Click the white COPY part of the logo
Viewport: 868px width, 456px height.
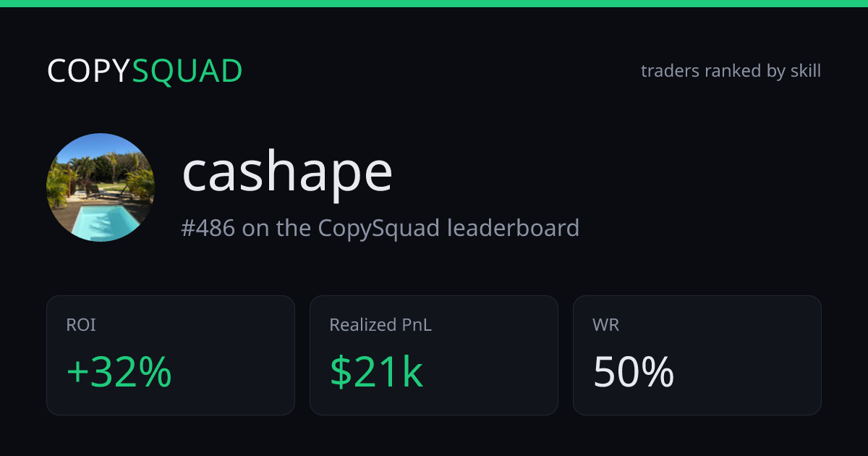pyautogui.click(x=89, y=71)
